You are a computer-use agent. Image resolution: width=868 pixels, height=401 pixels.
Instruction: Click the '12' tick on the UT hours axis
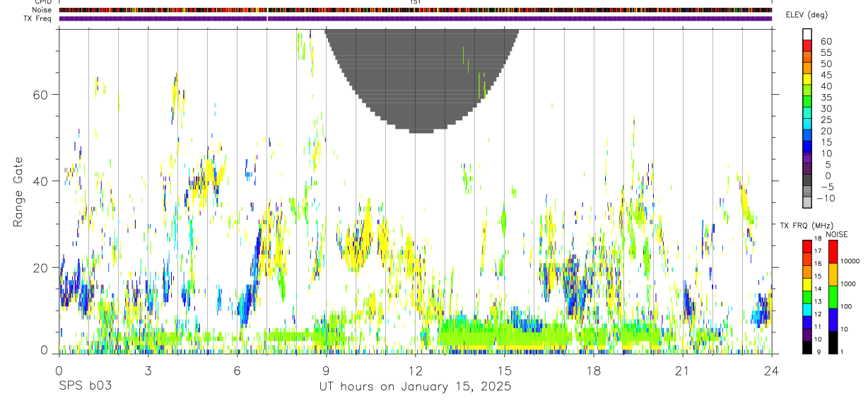click(x=415, y=370)
